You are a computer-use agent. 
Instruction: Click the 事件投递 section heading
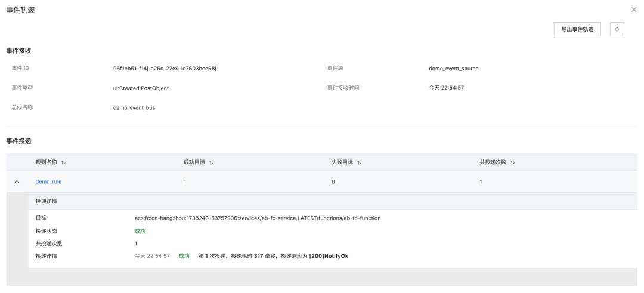pyautogui.click(x=19, y=141)
